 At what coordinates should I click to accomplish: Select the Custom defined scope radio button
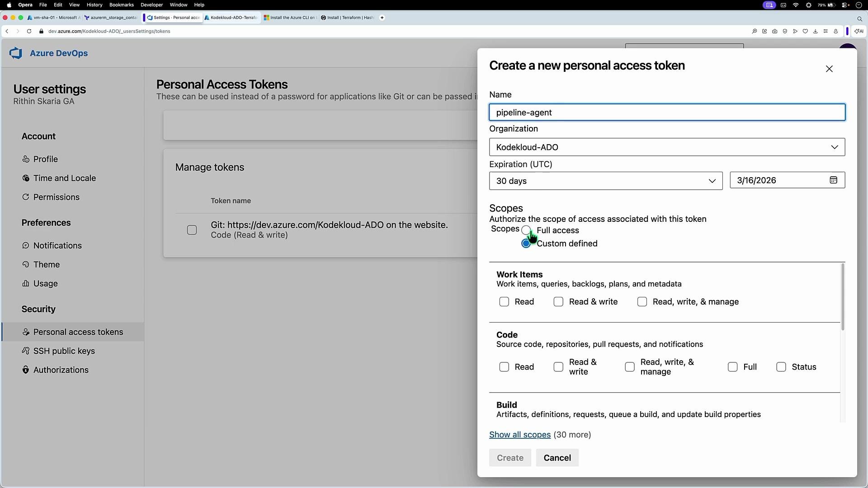coord(526,244)
